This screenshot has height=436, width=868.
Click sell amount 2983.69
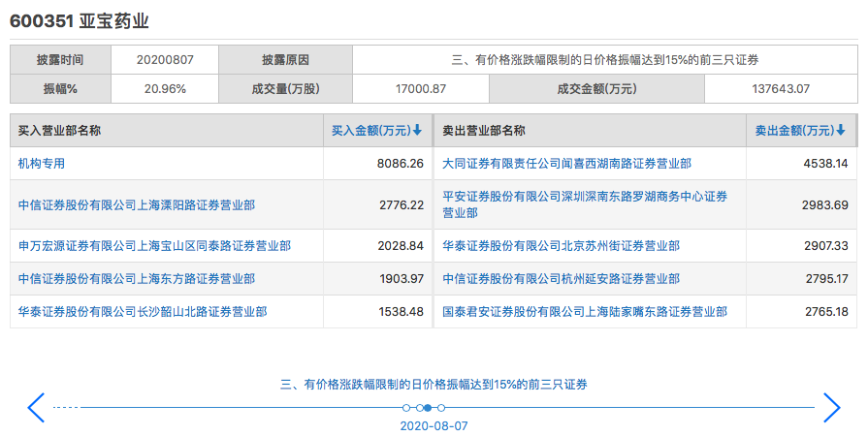point(824,204)
